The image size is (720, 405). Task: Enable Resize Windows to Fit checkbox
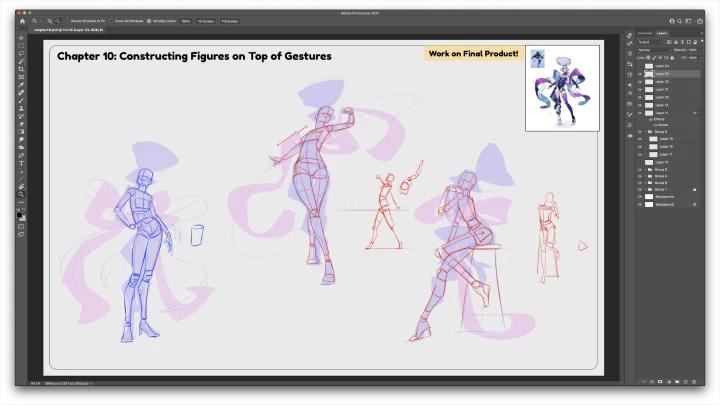coord(67,21)
